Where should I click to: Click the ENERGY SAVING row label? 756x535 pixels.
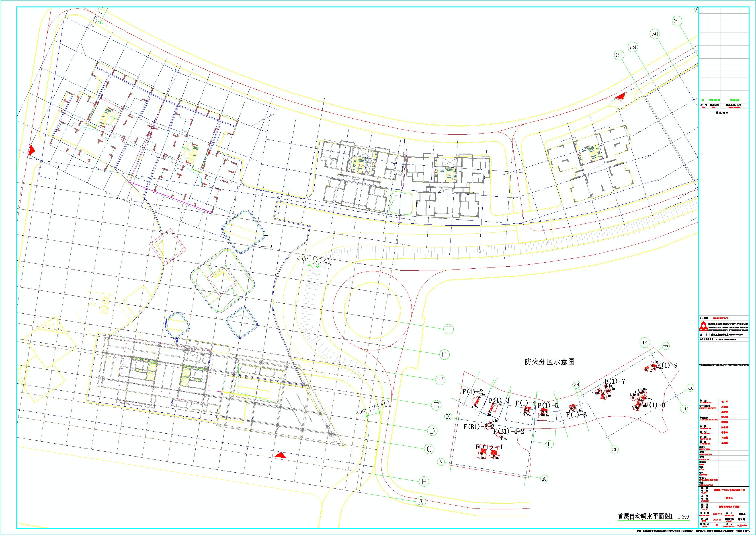706,485
